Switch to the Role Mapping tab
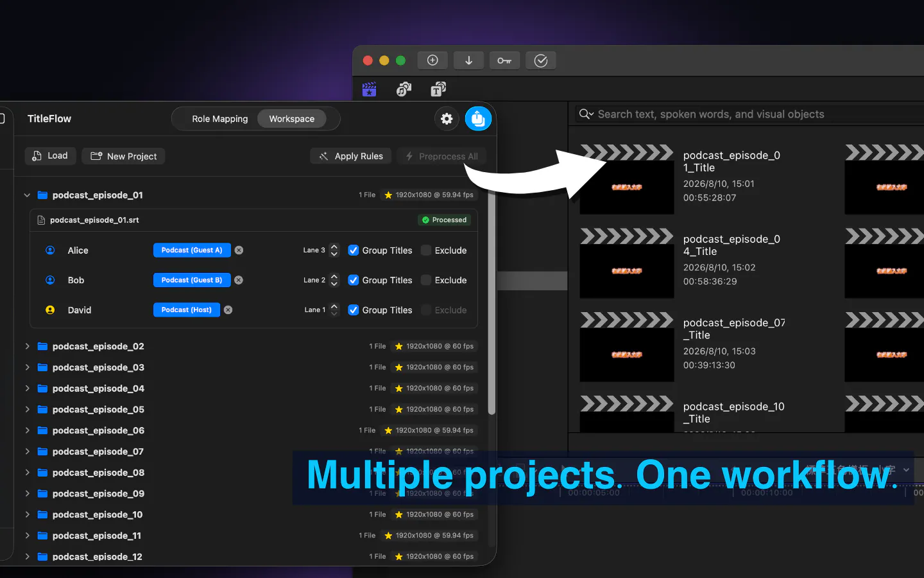This screenshot has height=578, width=924. click(x=219, y=119)
